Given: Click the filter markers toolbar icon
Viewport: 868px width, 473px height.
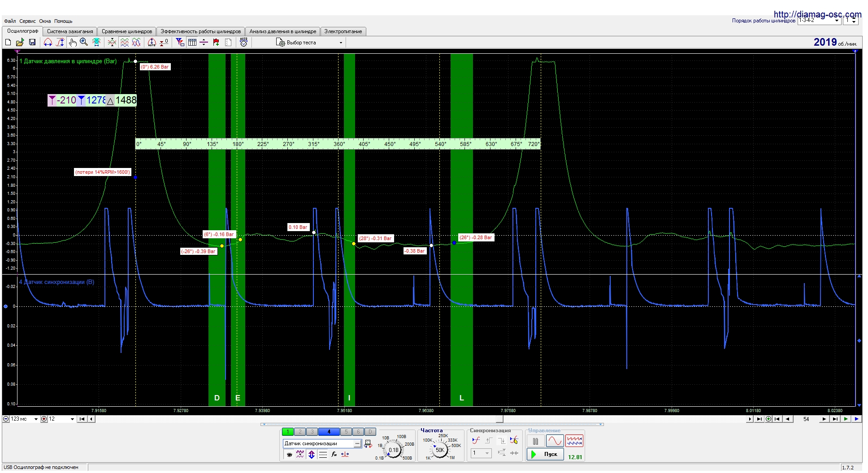Looking at the screenshot, I should [180, 42].
